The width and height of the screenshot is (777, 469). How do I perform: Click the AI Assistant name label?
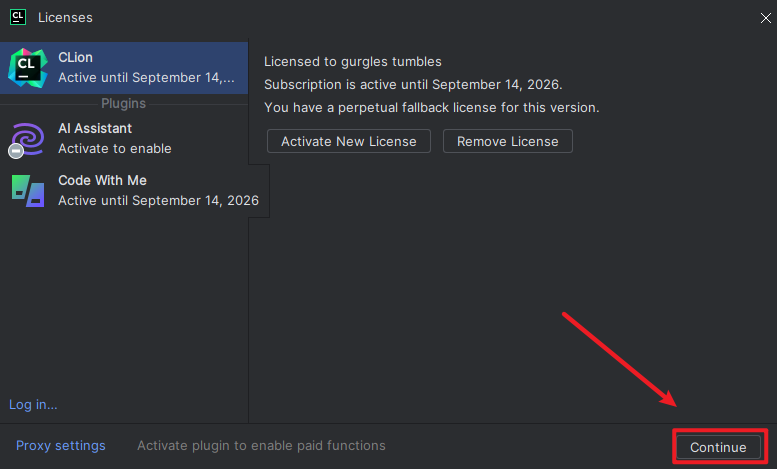(95, 128)
